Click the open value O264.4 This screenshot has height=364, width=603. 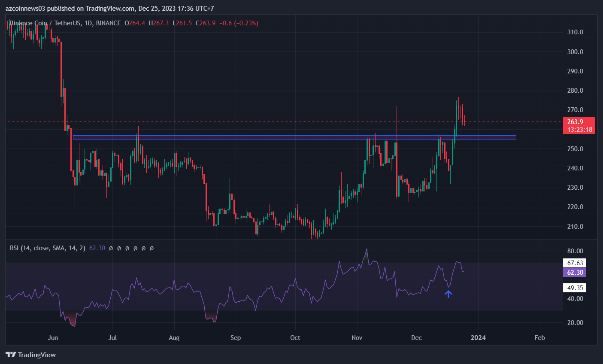pyautogui.click(x=135, y=23)
